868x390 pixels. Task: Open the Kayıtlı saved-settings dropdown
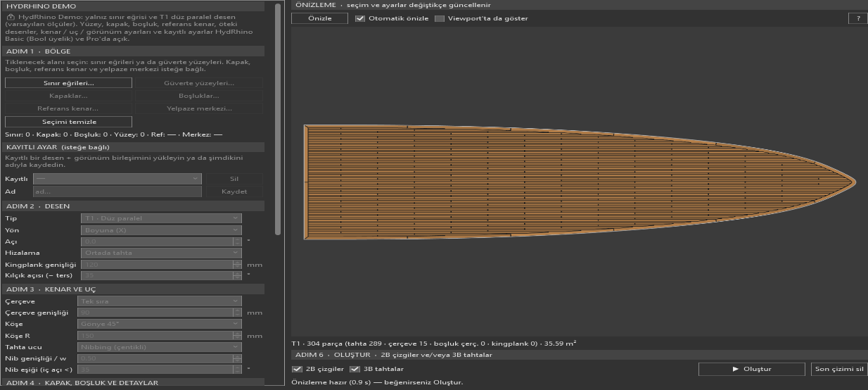coord(117,179)
